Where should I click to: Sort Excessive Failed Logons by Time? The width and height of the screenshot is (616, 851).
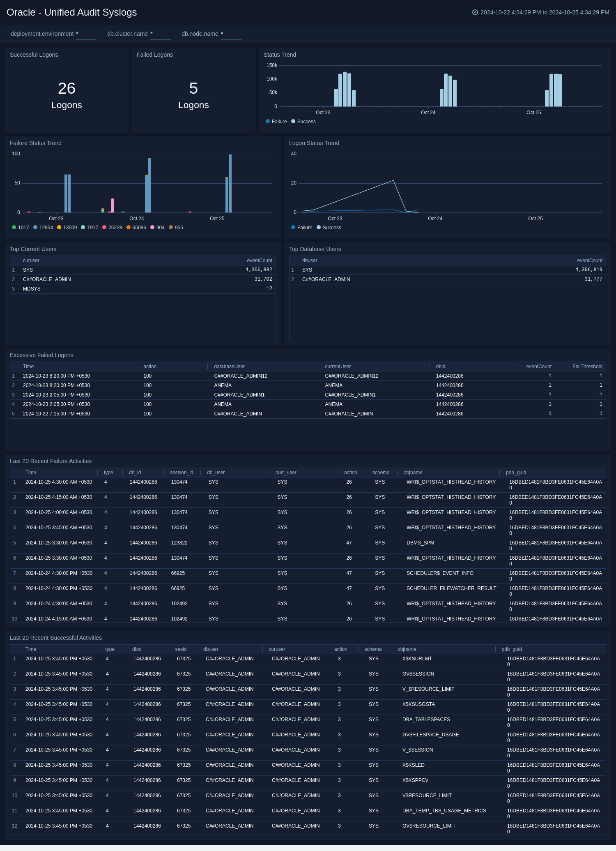28,367
